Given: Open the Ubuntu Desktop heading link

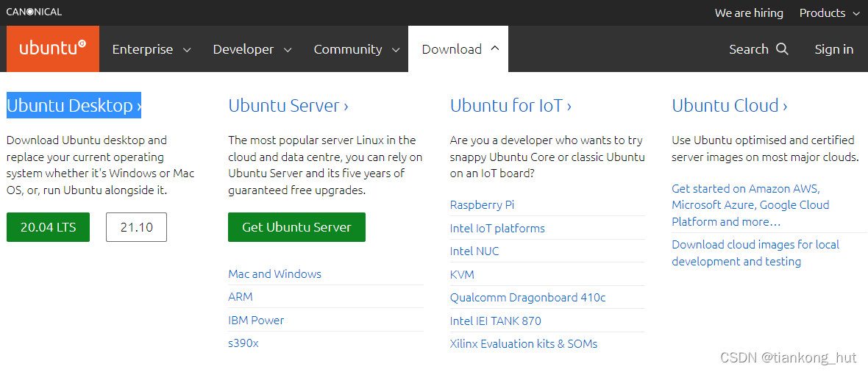Looking at the screenshot, I should click(74, 105).
